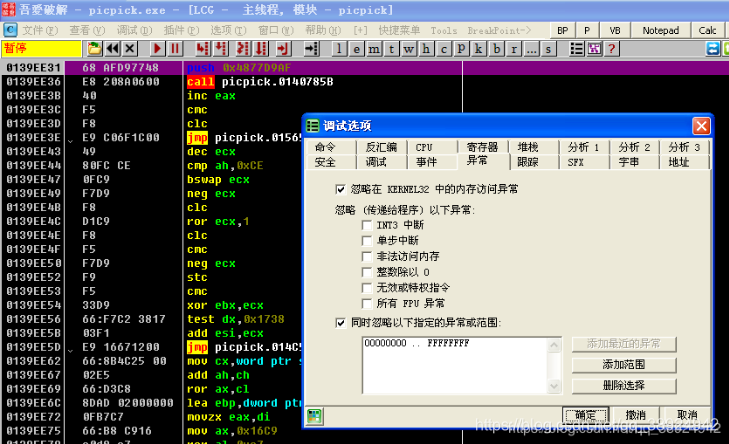
Task: Toggle ignore memory access violations in KERNEL32
Action: pos(340,189)
